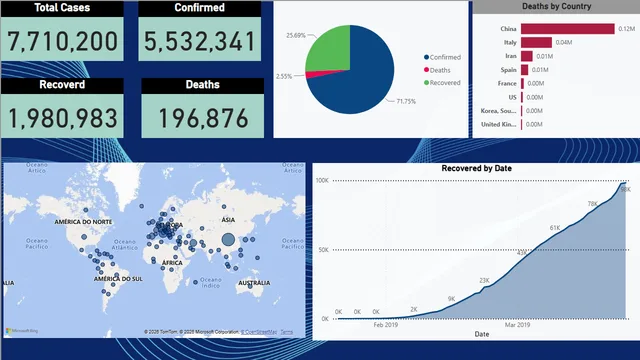Click the Confirmed card header
Screen dimensions: 640x360
point(200,8)
